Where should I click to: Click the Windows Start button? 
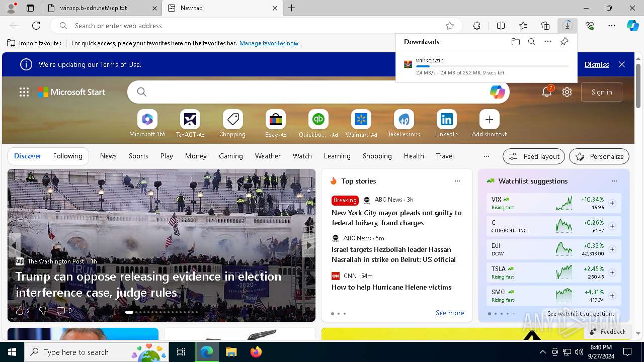12,352
